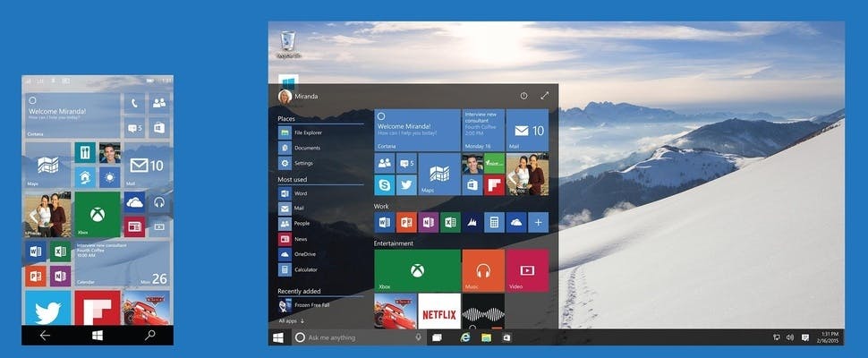Screen dimensions: 868x358
Task: Open the orange Music tile under Entertainment
Action: [483, 270]
